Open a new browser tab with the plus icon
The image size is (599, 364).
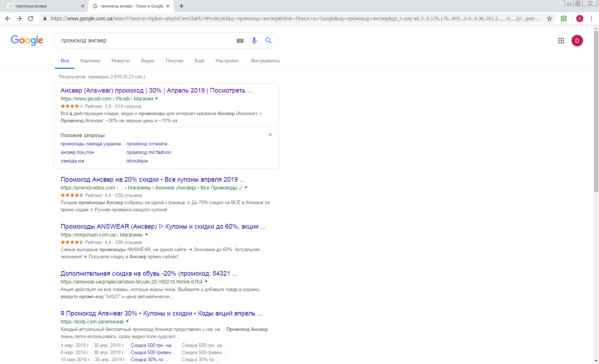[x=181, y=6]
